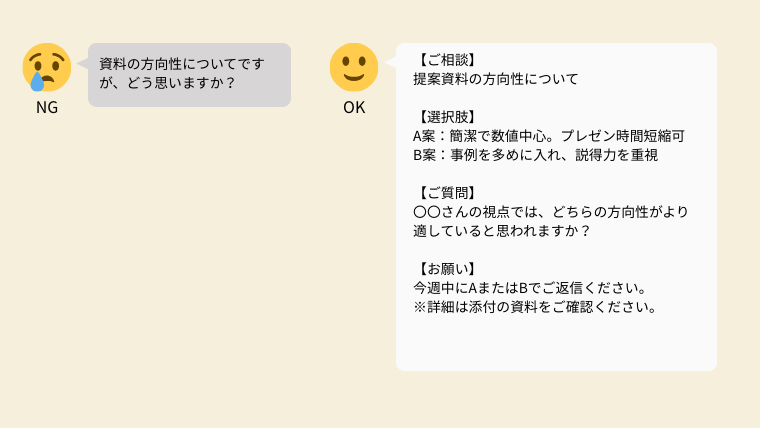Select the NG label under crying emoji

click(47, 107)
